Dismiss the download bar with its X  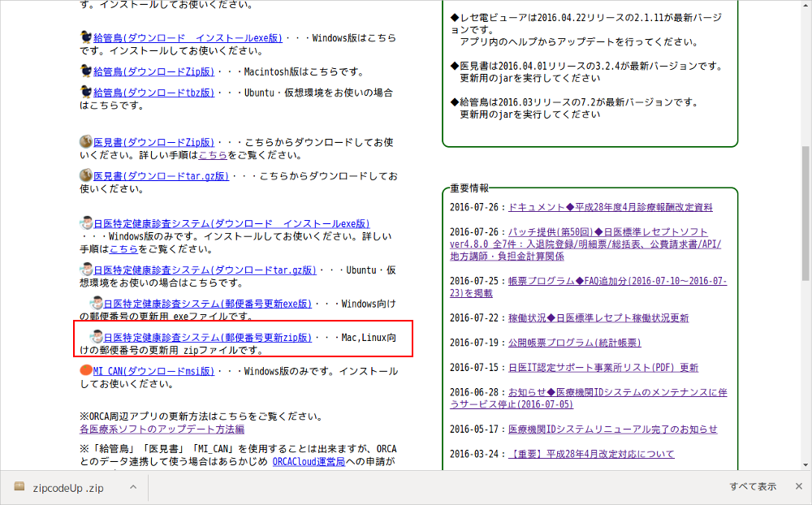(x=799, y=486)
